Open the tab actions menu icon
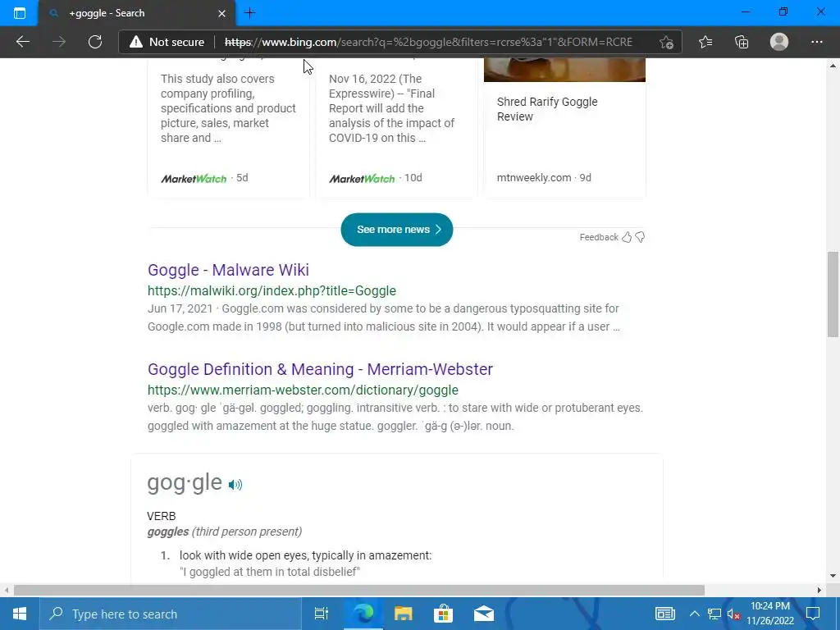This screenshot has width=840, height=630. [x=20, y=13]
